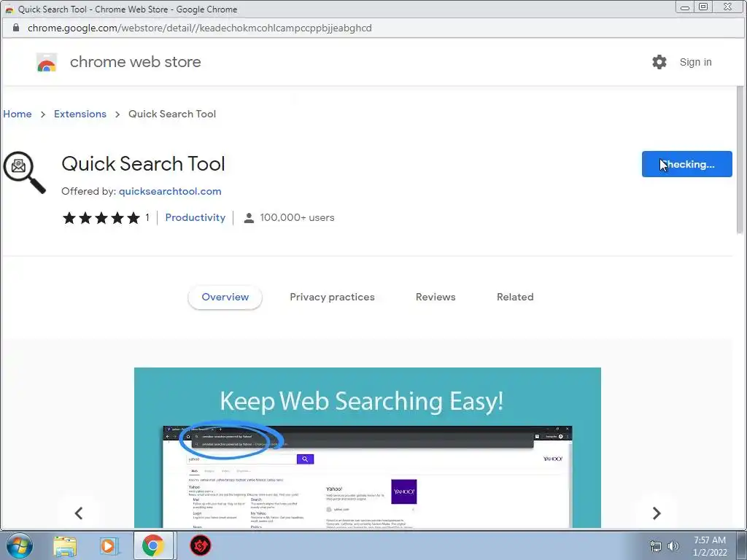
Task: Click the Quick Search Tool heading
Action: (x=143, y=164)
